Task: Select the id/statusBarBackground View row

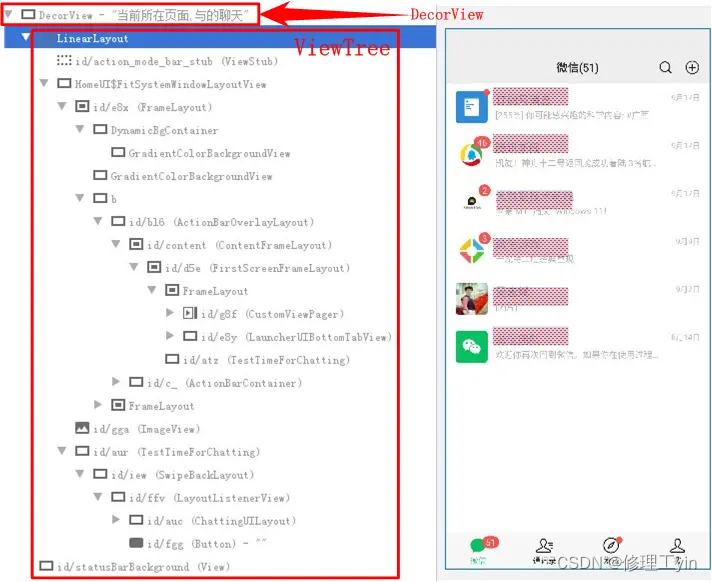Action: pyautogui.click(x=134, y=567)
